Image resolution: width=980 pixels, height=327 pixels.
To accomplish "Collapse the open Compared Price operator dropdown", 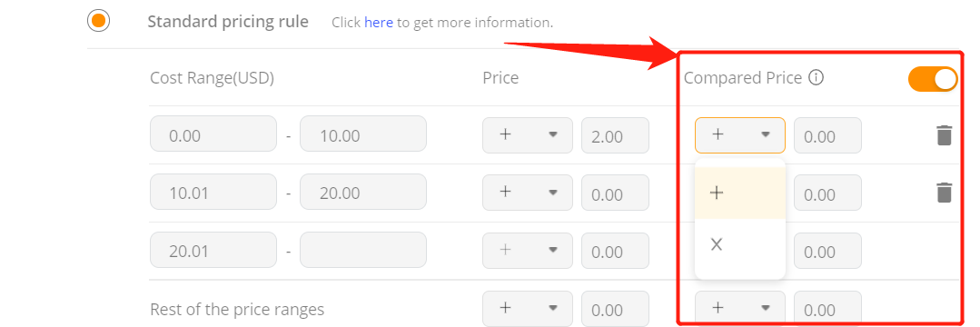I will point(740,135).
